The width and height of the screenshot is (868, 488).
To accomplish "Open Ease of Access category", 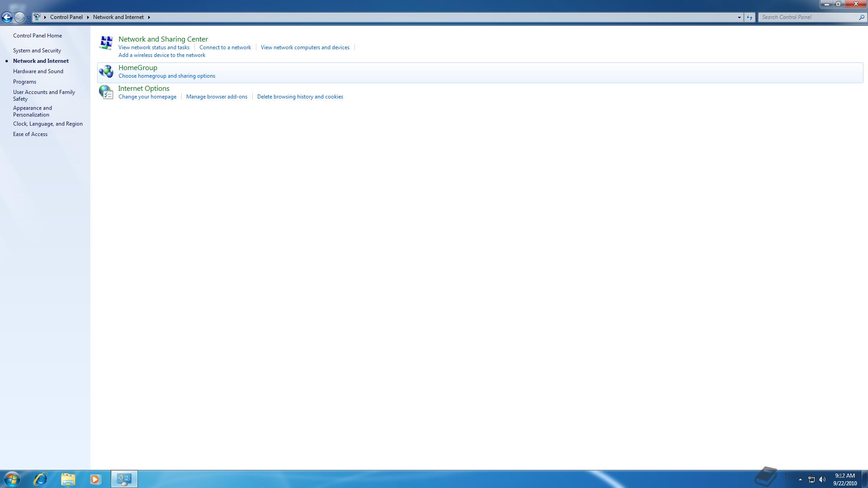I will click(30, 134).
